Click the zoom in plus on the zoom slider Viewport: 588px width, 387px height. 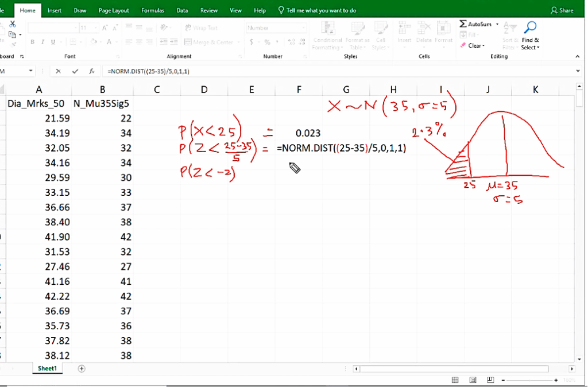pos(556,380)
